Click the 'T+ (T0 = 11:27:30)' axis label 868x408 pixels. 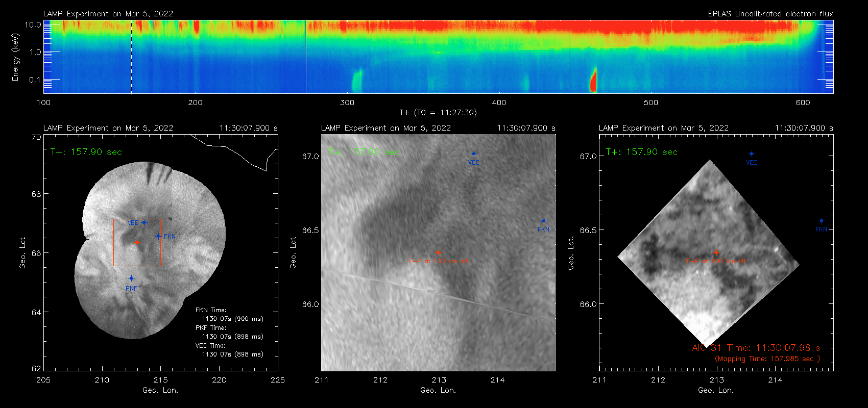(x=438, y=113)
